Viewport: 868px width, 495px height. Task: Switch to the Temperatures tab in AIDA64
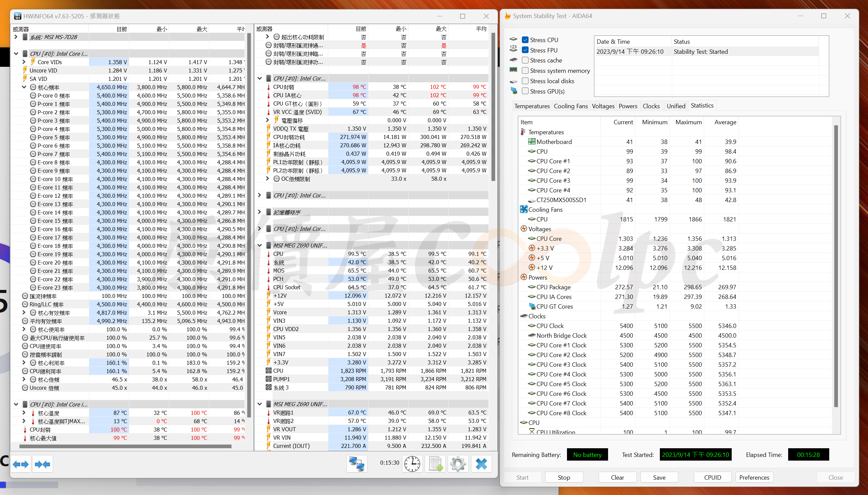532,106
